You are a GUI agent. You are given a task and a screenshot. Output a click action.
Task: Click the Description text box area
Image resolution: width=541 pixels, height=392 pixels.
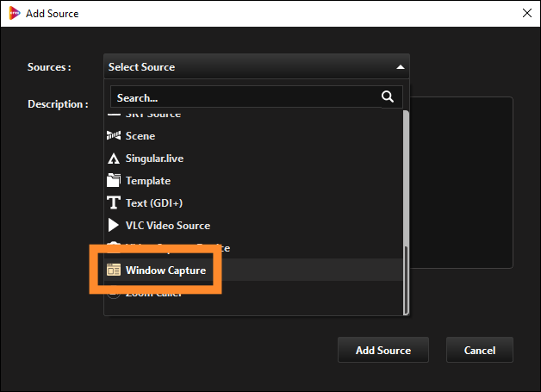[x=461, y=182]
